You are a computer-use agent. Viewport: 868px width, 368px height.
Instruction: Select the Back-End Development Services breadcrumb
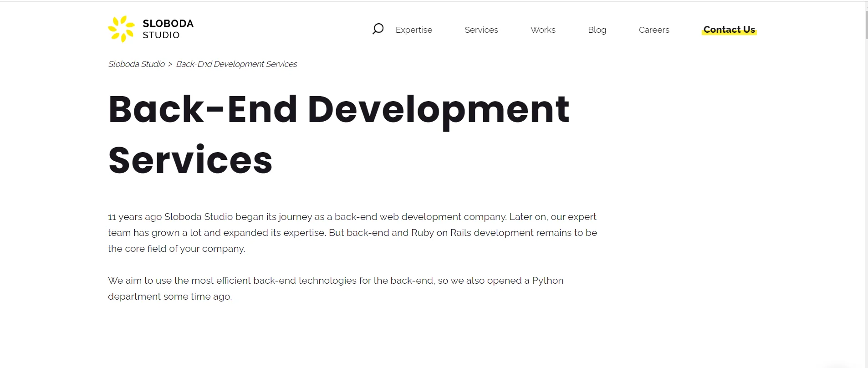click(236, 64)
